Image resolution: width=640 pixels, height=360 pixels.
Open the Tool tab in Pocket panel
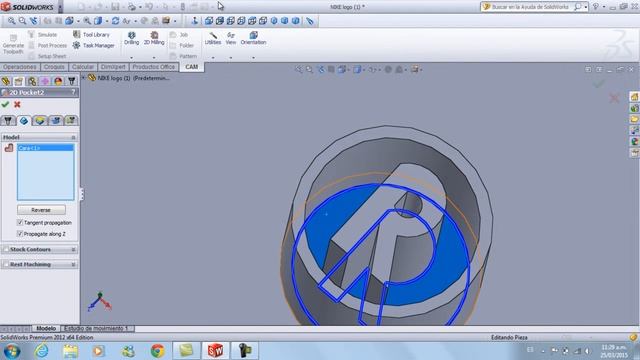tap(8, 120)
